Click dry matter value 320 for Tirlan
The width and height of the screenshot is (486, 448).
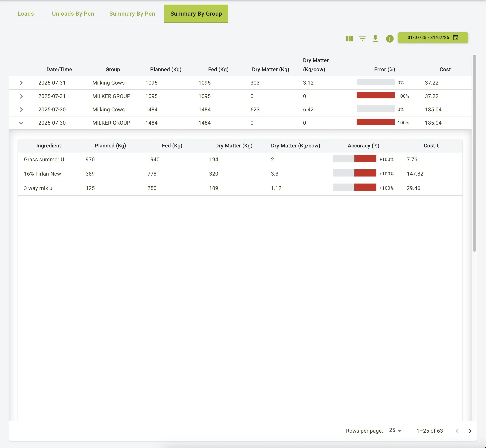[214, 174]
